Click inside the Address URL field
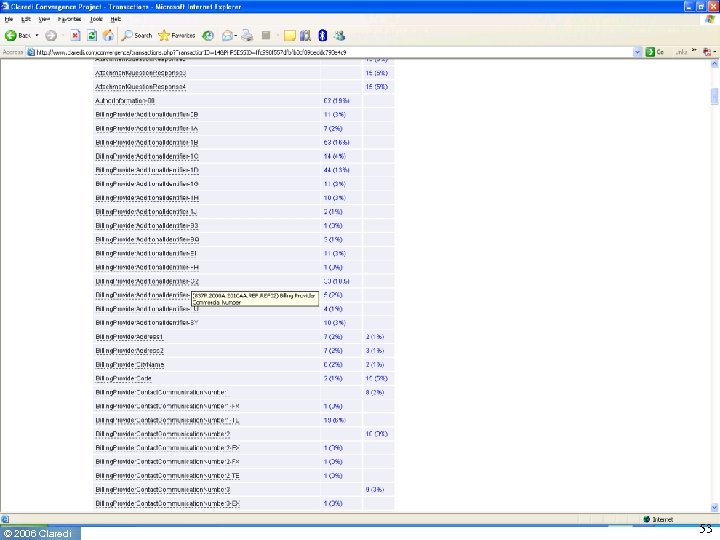Viewport: 720px width, 540px height. click(x=333, y=52)
